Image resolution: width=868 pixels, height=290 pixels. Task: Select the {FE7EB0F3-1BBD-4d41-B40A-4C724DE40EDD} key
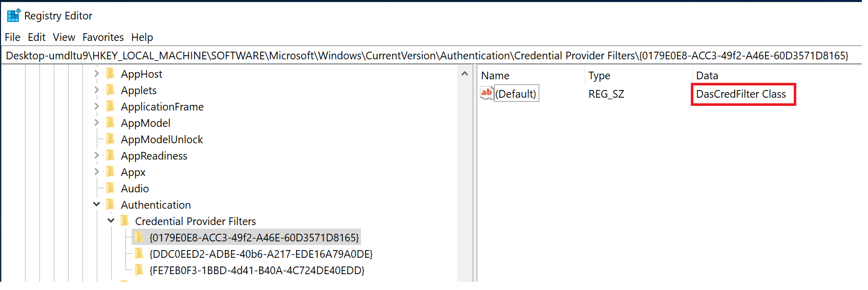pos(257,270)
